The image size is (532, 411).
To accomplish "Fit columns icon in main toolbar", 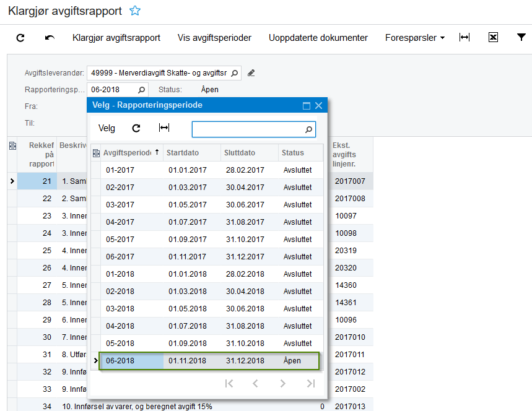I will pyautogui.click(x=464, y=37).
